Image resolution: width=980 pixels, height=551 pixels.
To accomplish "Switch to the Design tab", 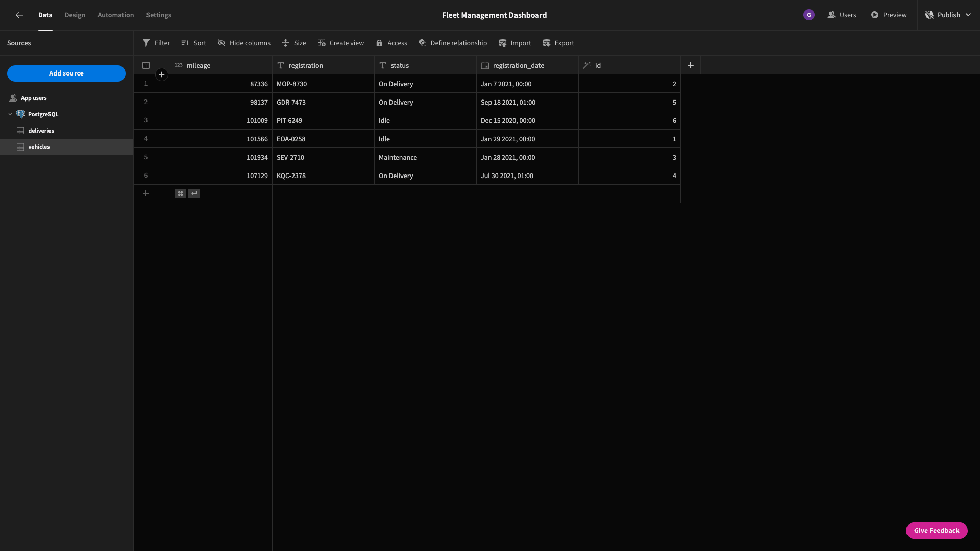I will point(75,15).
